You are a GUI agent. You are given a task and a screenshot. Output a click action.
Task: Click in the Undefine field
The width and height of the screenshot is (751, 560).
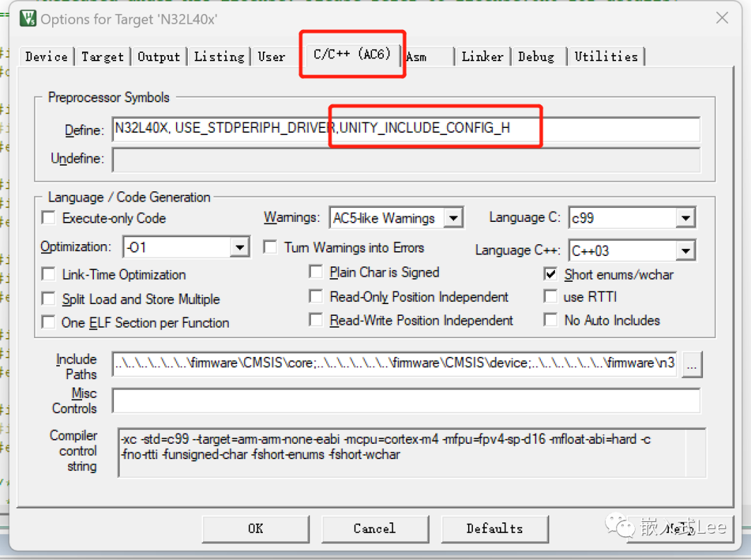tap(406, 159)
